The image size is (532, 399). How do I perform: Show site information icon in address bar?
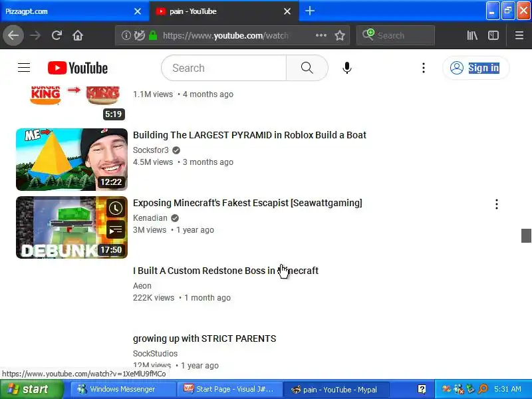pyautogui.click(x=126, y=35)
